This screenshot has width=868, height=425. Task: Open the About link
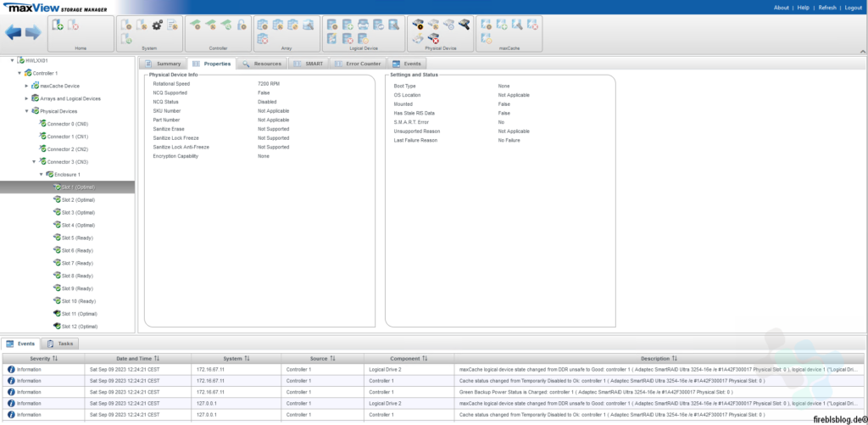tap(781, 8)
